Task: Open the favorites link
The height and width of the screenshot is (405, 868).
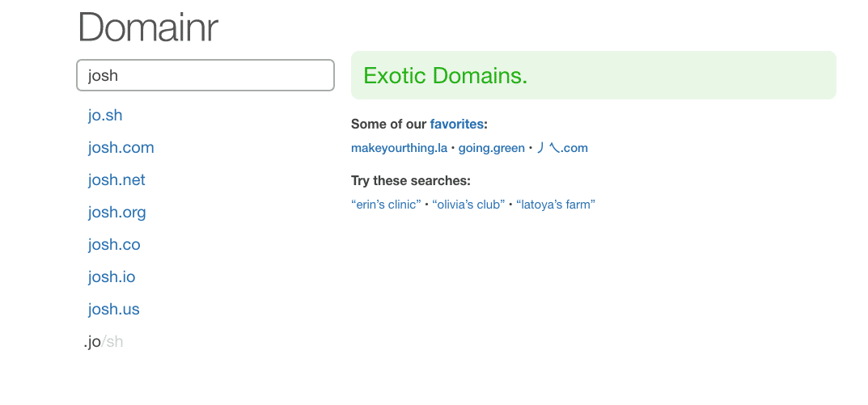Action: pos(457,124)
